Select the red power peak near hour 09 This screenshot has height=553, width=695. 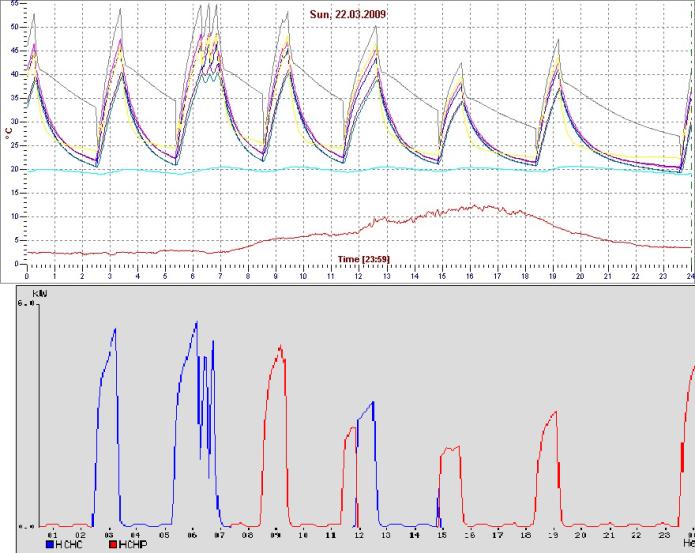coord(281,349)
